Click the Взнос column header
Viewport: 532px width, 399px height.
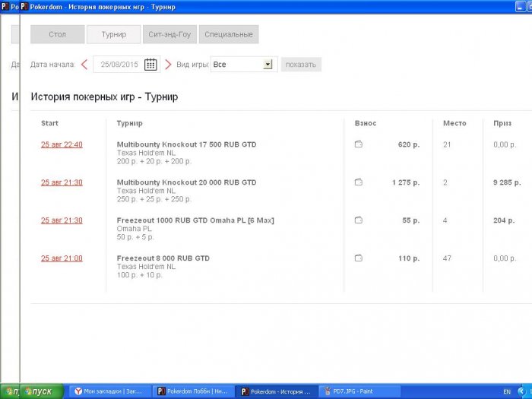[366, 123]
